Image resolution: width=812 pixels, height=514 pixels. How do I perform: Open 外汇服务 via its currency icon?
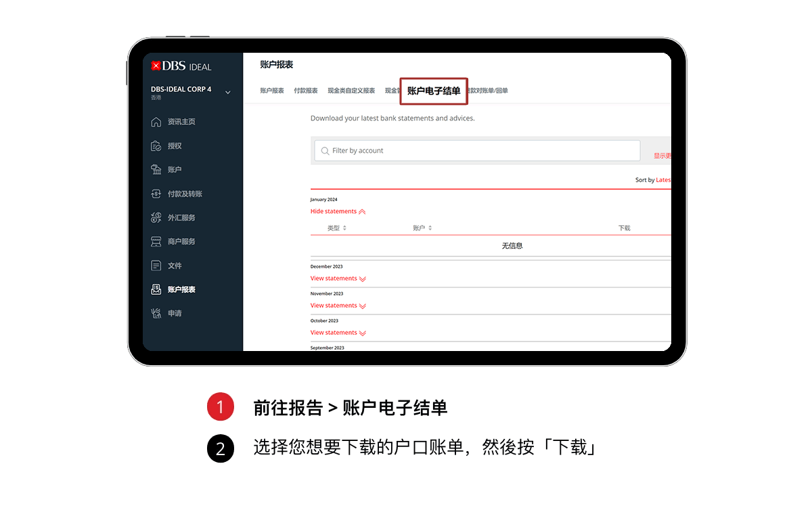(x=156, y=218)
